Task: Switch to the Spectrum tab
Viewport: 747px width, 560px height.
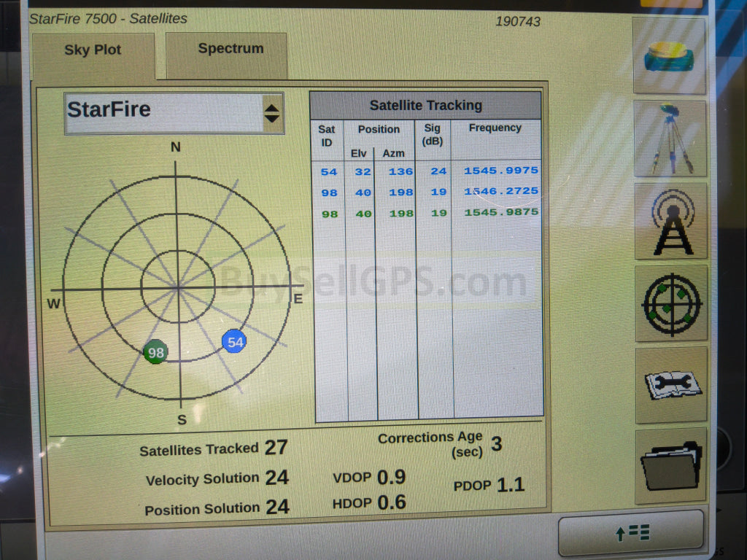Action: [x=231, y=49]
